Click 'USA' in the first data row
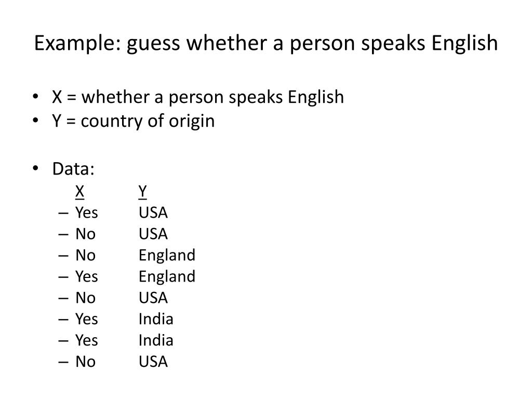Viewport: 532px width, 399px height. 153,213
